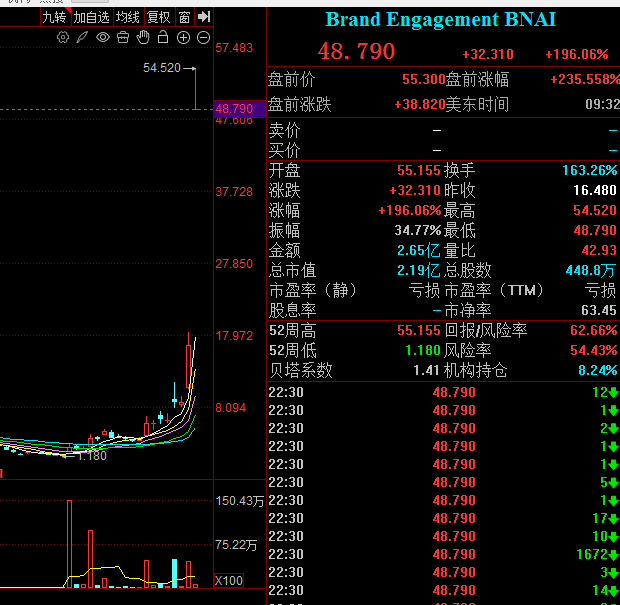620x605 pixels.
Task: Click the highlighted 48.790 axis price marker
Action: tap(240, 108)
